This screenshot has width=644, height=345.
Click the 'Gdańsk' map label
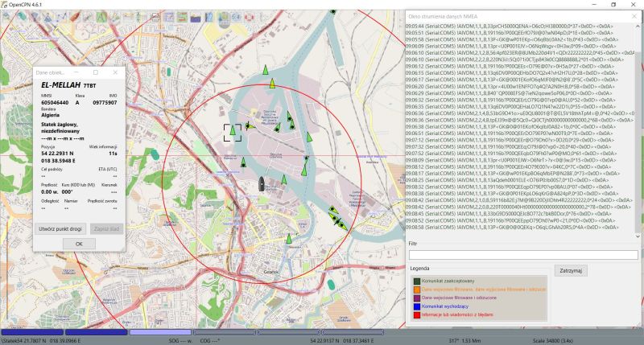click(271, 272)
